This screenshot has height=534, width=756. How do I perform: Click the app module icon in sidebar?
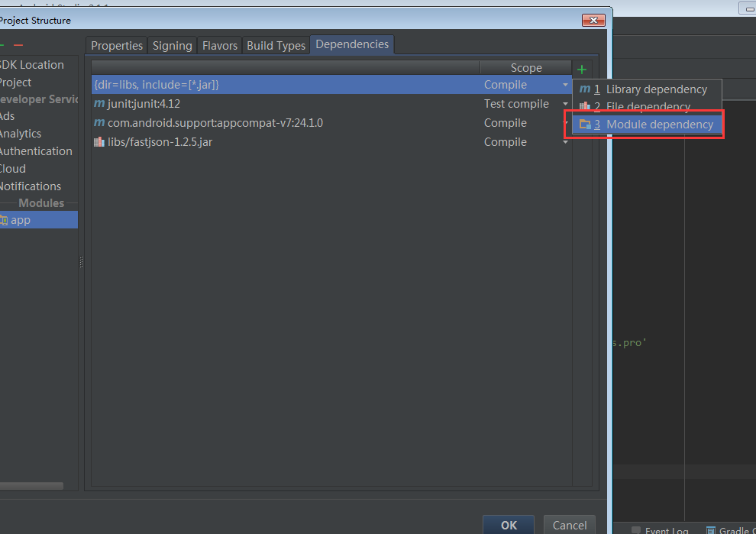coord(4,221)
